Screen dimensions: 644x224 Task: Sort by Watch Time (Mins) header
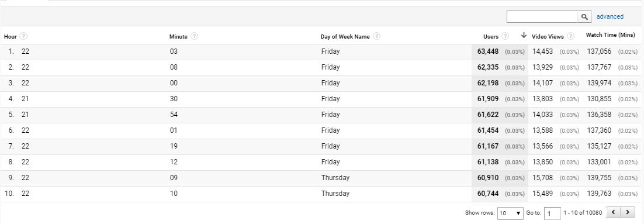point(610,35)
